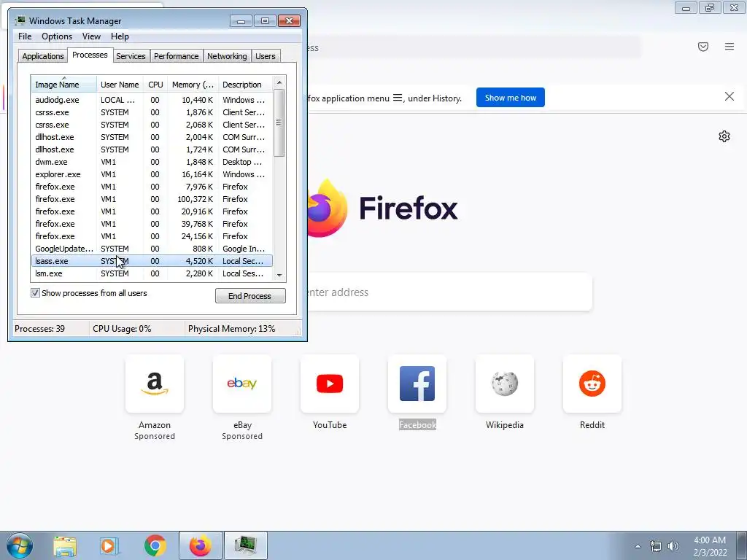The height and width of the screenshot is (560, 747).
Task: Uncheck Show processes from all users
Action: click(35, 293)
